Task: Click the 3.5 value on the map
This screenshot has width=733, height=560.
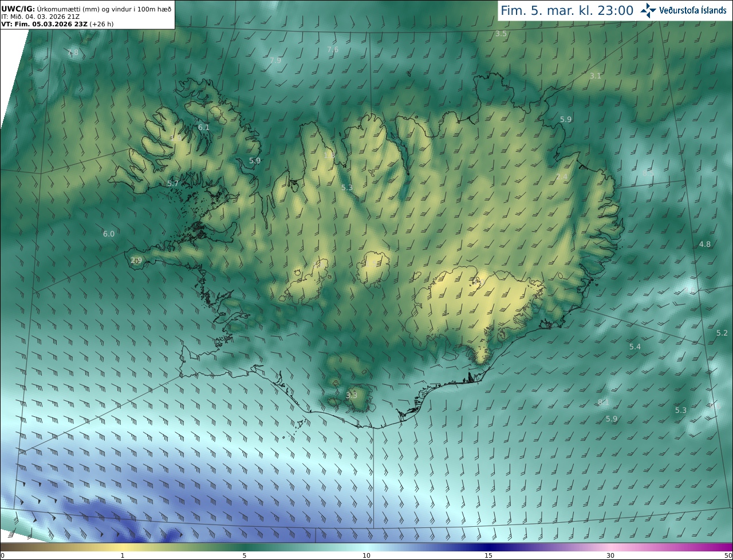Action: (x=501, y=34)
